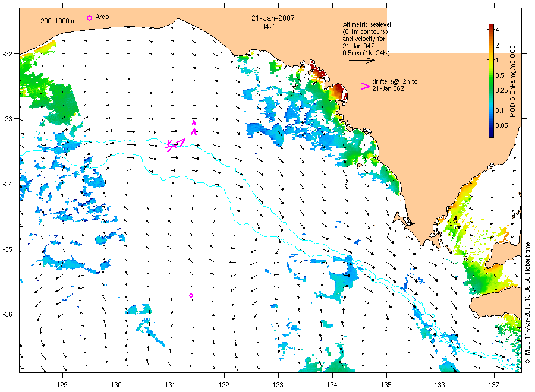Click the magenta drifter track cluster near 131E, -33.4
The image size is (535, 392).
[175, 145]
